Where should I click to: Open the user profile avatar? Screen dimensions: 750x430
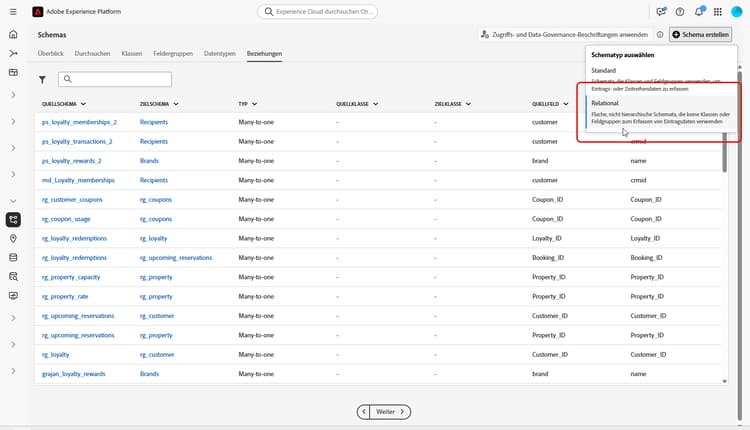737,11
